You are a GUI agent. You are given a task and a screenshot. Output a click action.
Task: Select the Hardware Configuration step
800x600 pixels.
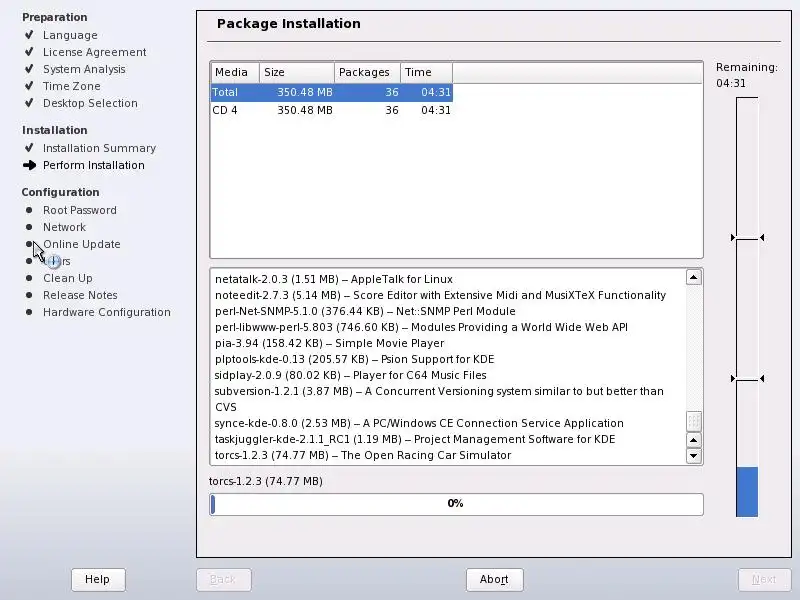(x=107, y=312)
